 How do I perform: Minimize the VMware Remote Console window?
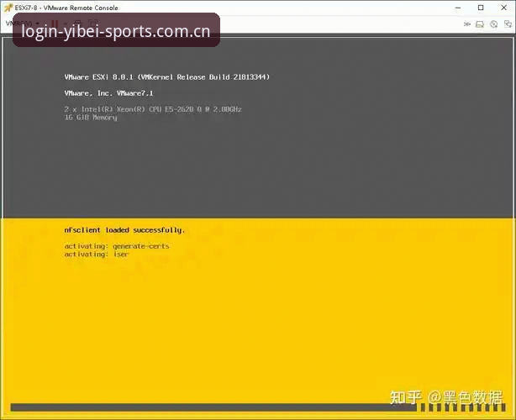[458, 8]
